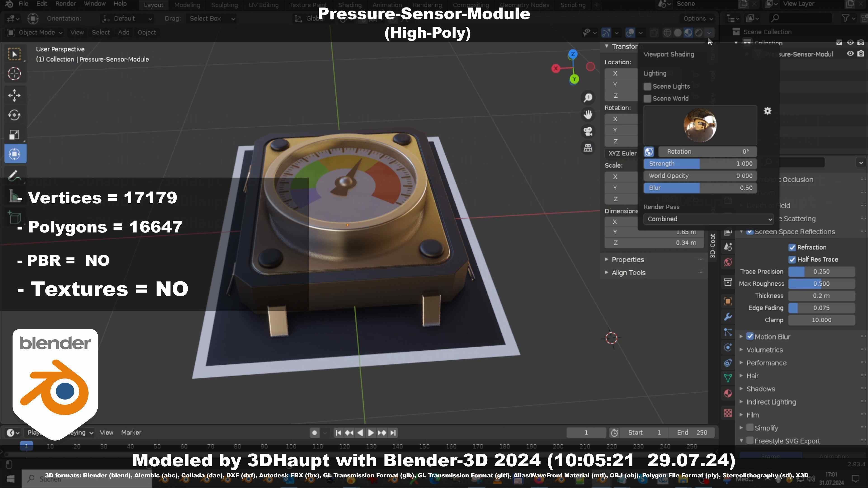
Task: Open the Material properties sphere tab
Action: pyautogui.click(x=728, y=393)
